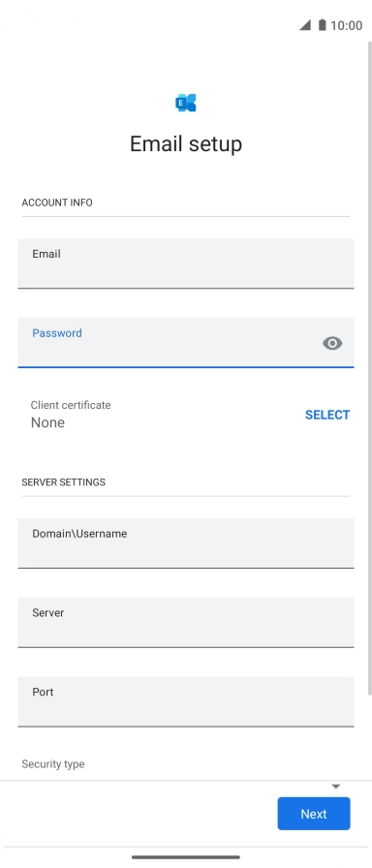Open the Security type dropdown arrow

click(335, 787)
